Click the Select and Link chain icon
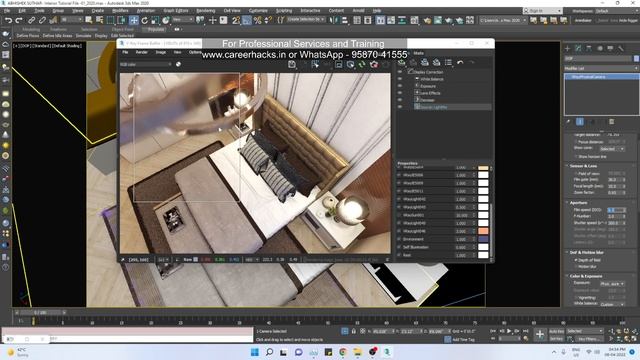This screenshot has width=640, height=360. tap(31, 20)
